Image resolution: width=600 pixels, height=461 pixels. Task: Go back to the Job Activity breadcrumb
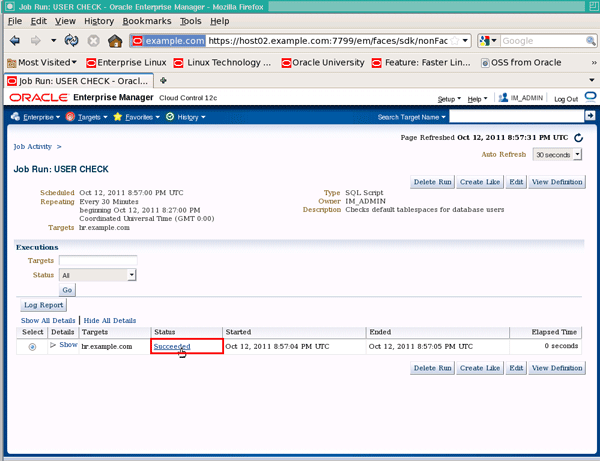[33, 147]
